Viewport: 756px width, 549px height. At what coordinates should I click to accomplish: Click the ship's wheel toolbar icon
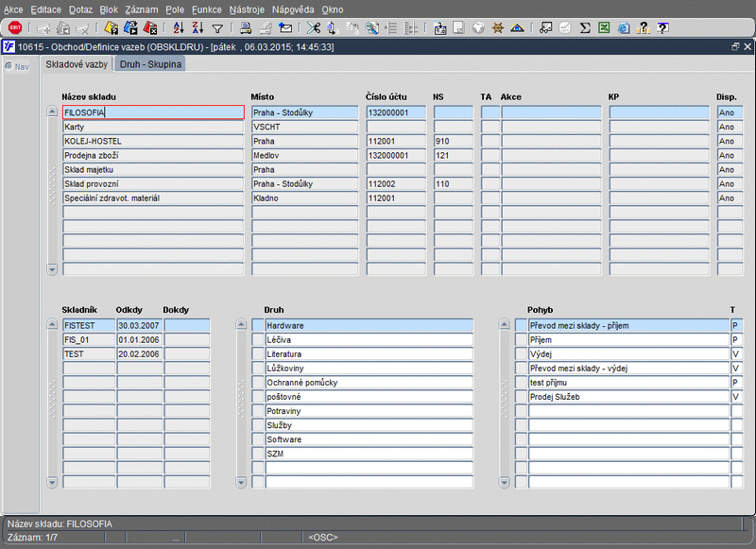(497, 28)
